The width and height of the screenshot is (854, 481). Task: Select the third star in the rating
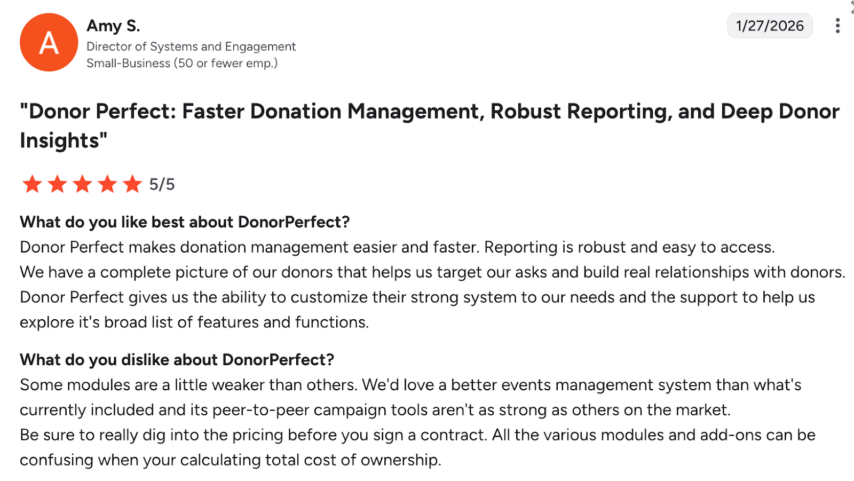tap(82, 184)
